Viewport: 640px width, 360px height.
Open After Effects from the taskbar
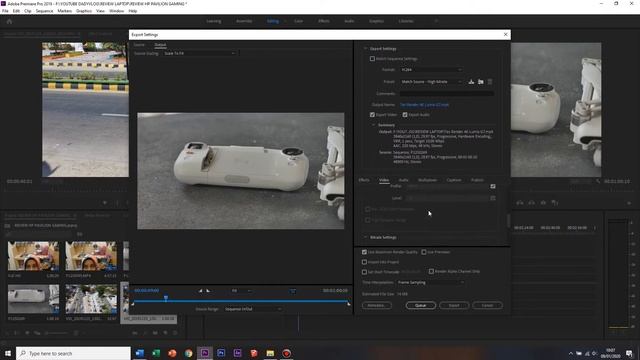237,353
